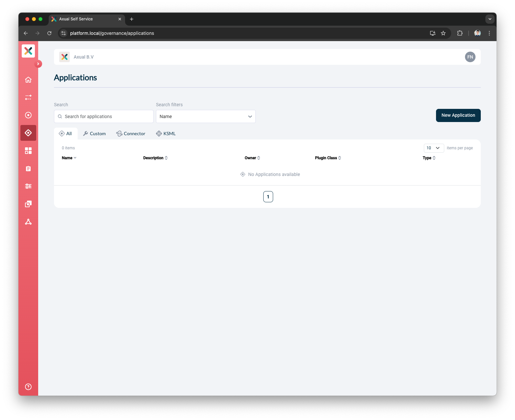This screenshot has height=420, width=515.
Task: Select the highlighted Applications sidebar icon
Action: (x=28, y=133)
